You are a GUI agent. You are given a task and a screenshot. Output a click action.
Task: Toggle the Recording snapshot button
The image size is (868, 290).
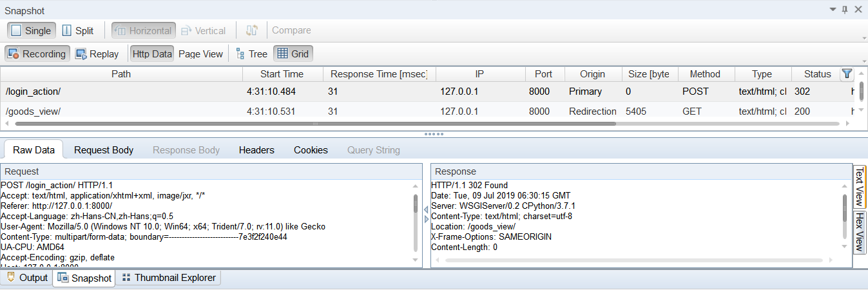tap(37, 54)
